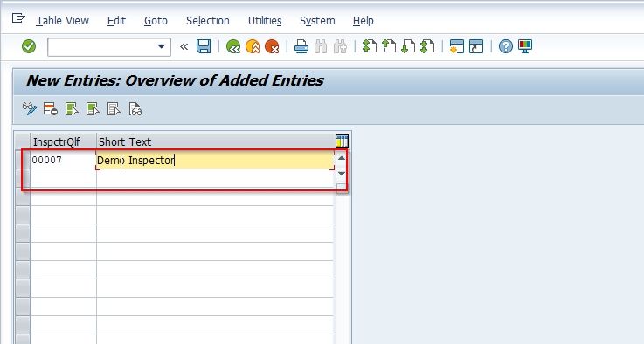Open the Utilities menu
The height and width of the screenshot is (344, 644).
265,21
